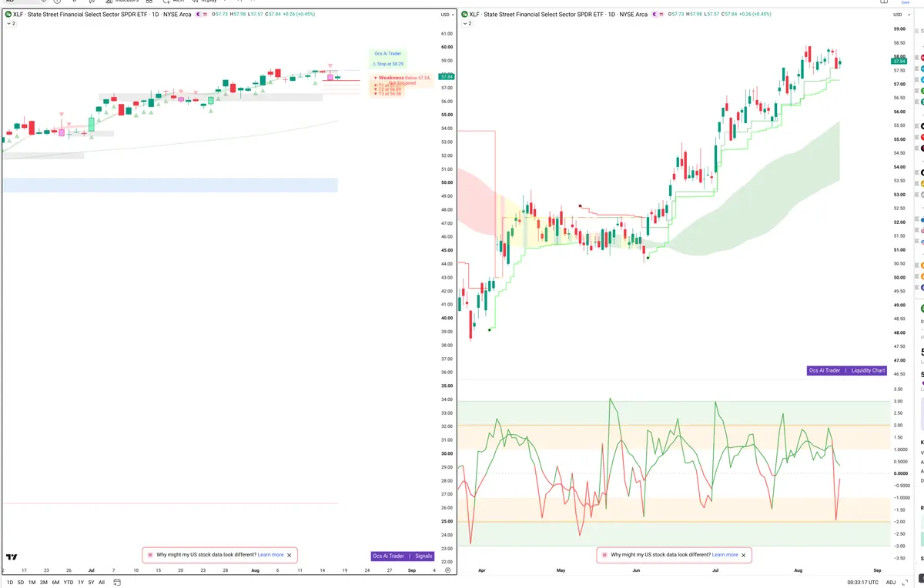Image resolution: width=924 pixels, height=588 pixels.
Task: Dismiss the left chart data notice
Action: pos(290,555)
